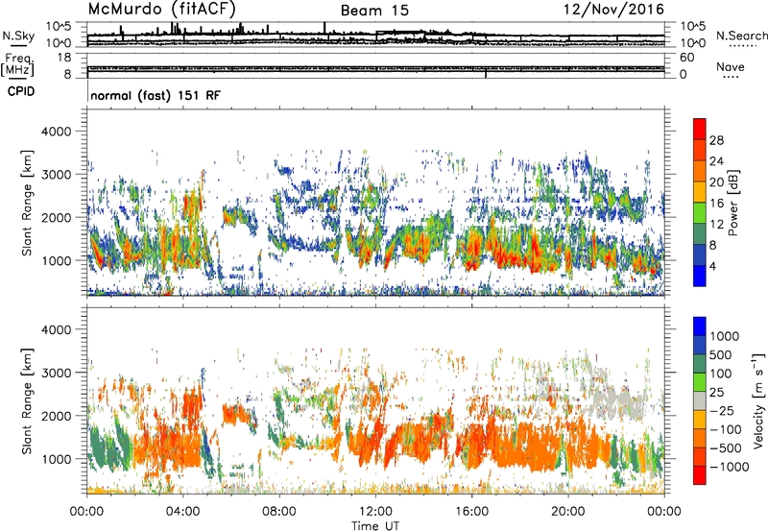The image size is (768, 532).
Task: Click the '3000' tick of the velocity panel
Action: 56,373
